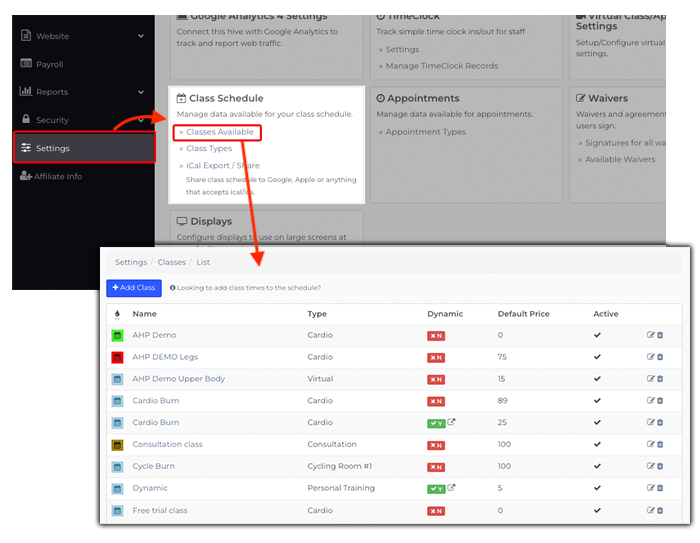This screenshot has height=543, width=700.
Task: Open Payroll in the sidebar
Action: coord(49,64)
